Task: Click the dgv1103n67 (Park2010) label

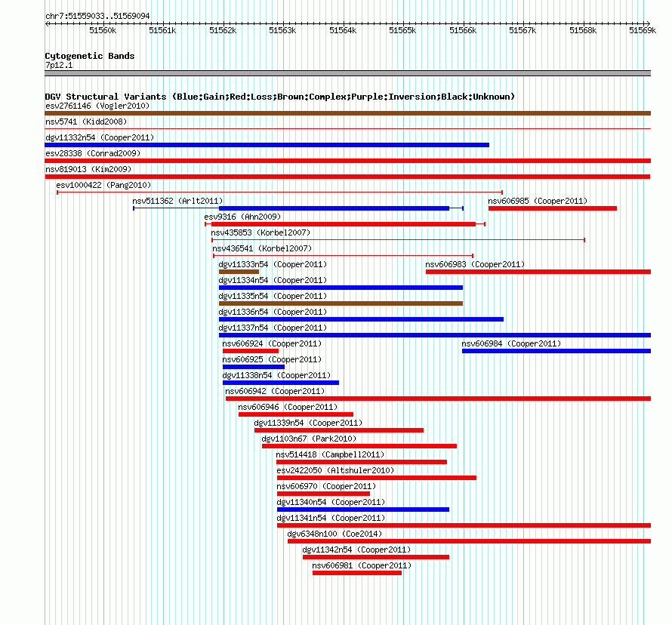Action: (309, 439)
